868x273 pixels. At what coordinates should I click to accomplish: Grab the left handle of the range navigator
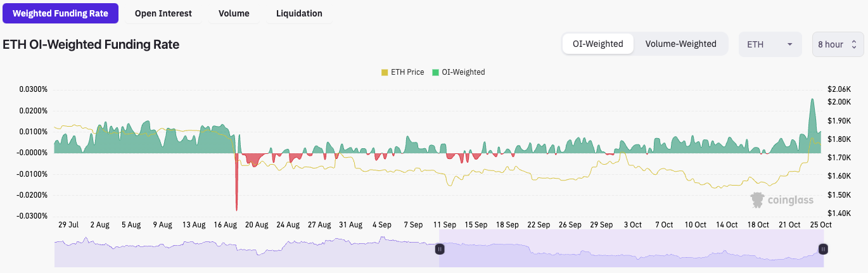click(x=440, y=249)
